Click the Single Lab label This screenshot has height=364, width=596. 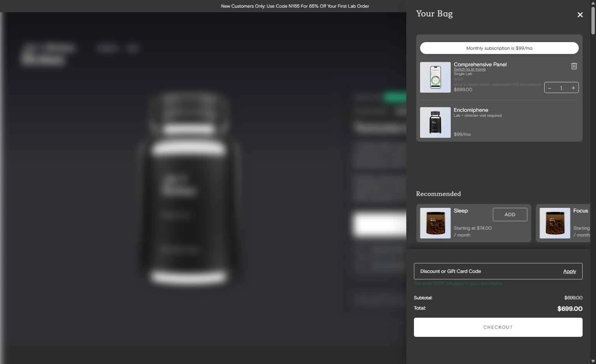[463, 74]
